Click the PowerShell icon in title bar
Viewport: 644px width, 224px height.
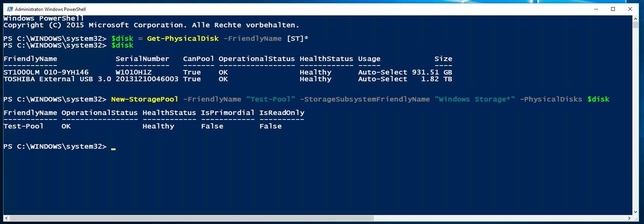pos(10,9)
